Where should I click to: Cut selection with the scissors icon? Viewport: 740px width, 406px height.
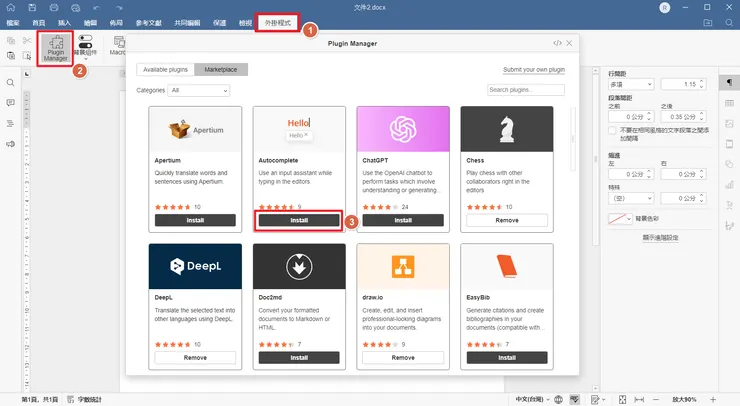click(x=27, y=41)
